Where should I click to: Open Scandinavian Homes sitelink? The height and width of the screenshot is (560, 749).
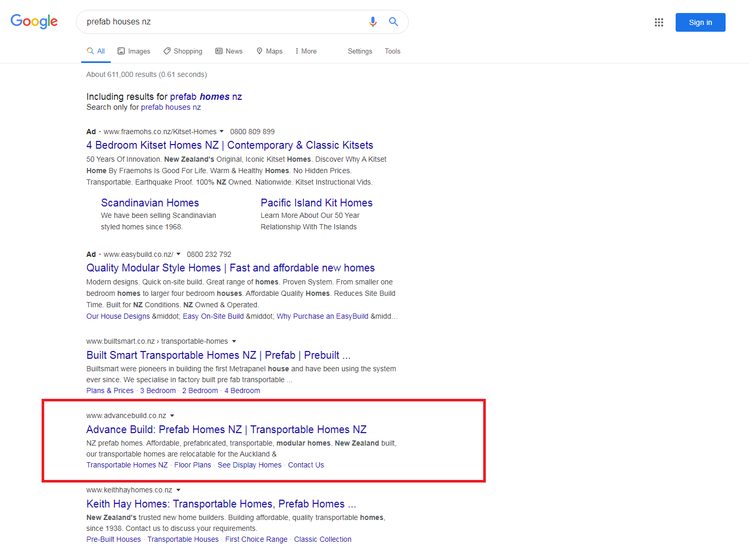[x=150, y=203]
